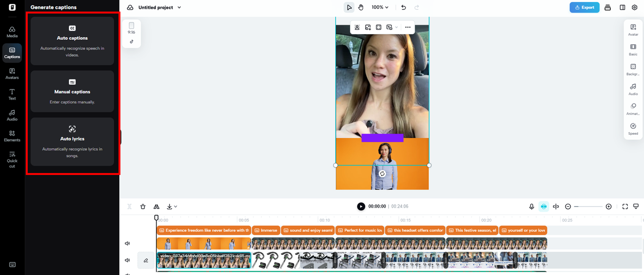Choose the Manual captions card

tap(72, 91)
